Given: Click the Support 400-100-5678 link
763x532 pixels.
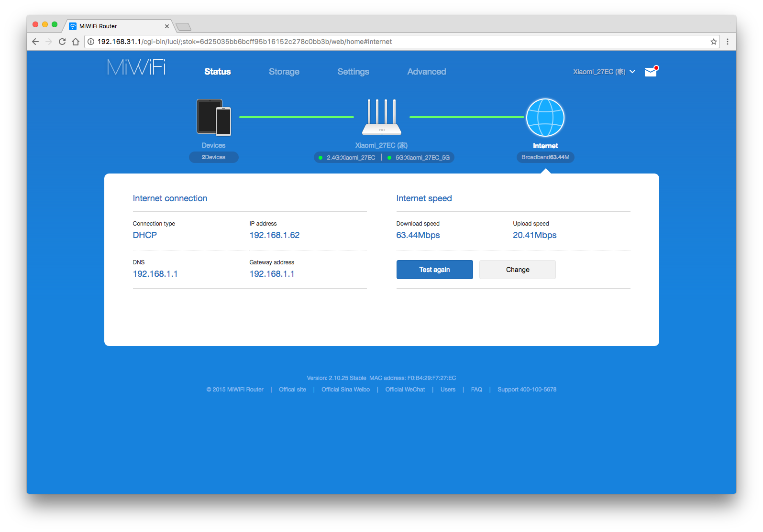Looking at the screenshot, I should [527, 390].
